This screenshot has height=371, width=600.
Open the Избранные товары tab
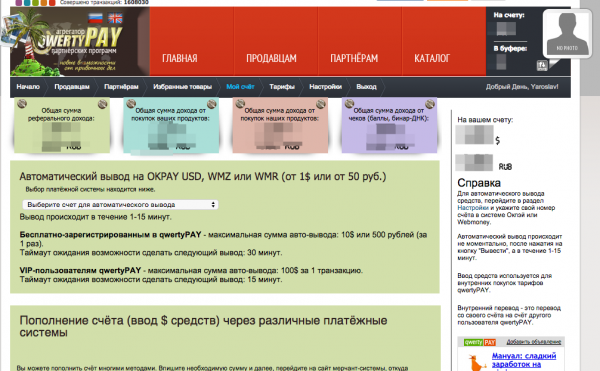point(182,87)
